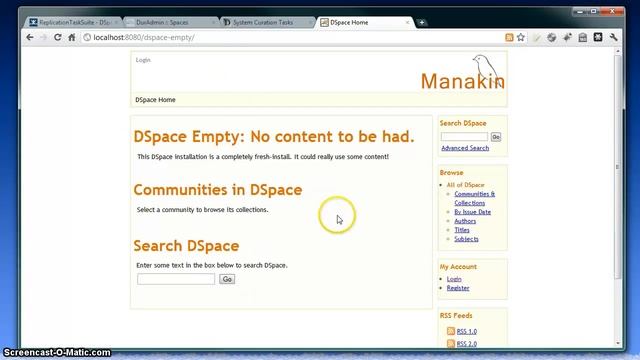
Task: Click the sparkle extension icon in the toolbar
Action: (x=567, y=38)
